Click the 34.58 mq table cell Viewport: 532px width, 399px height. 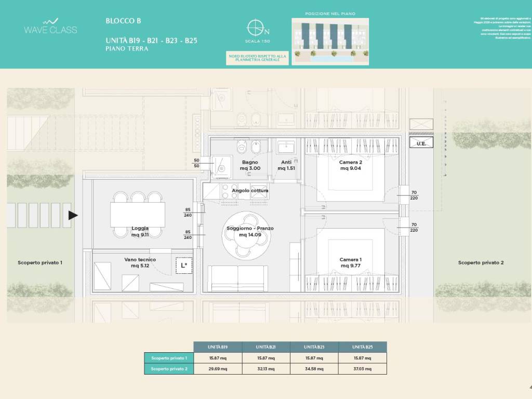pyautogui.click(x=314, y=369)
